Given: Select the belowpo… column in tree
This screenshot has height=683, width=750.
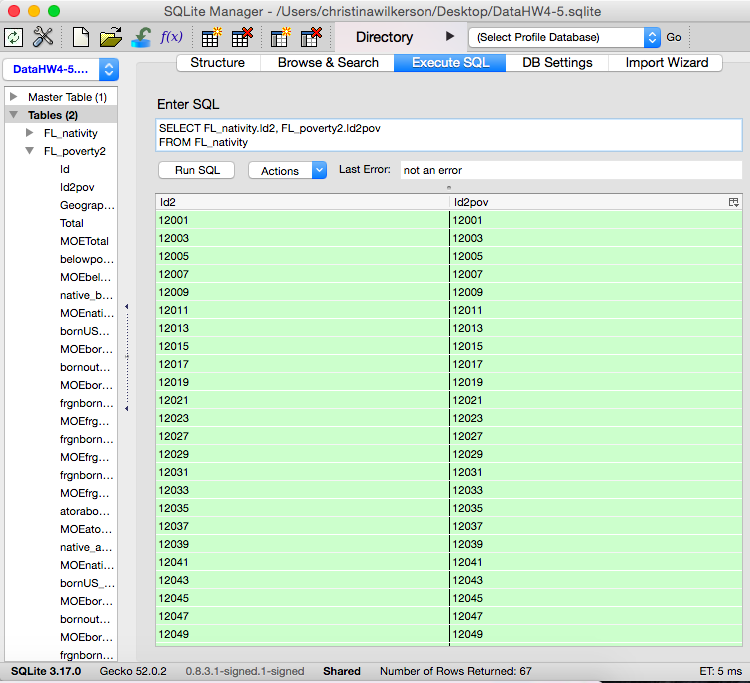Looking at the screenshot, I should pos(87,259).
